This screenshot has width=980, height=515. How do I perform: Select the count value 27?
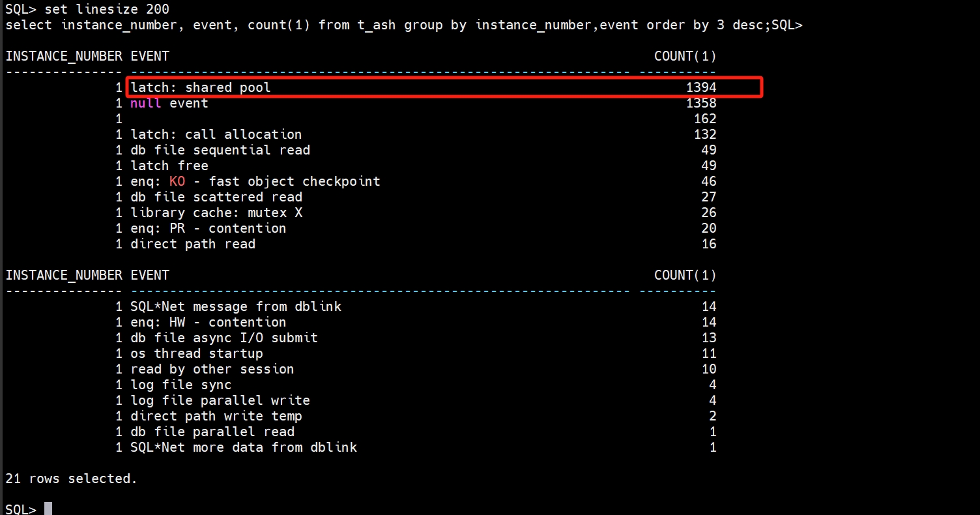[709, 197]
